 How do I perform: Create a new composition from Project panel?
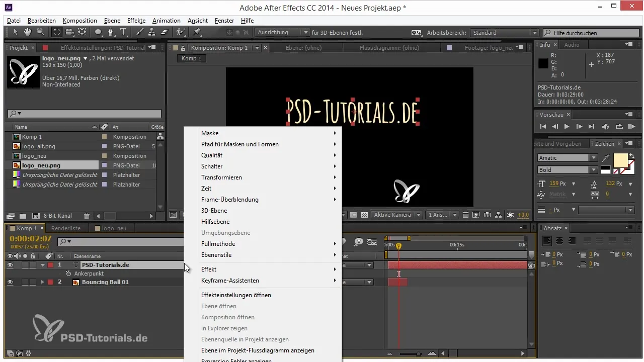tap(35, 216)
